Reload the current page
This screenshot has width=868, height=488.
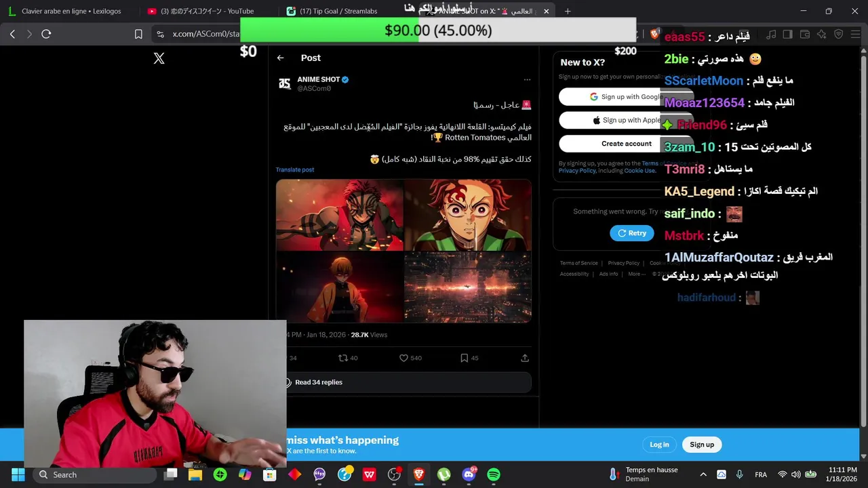46,34
